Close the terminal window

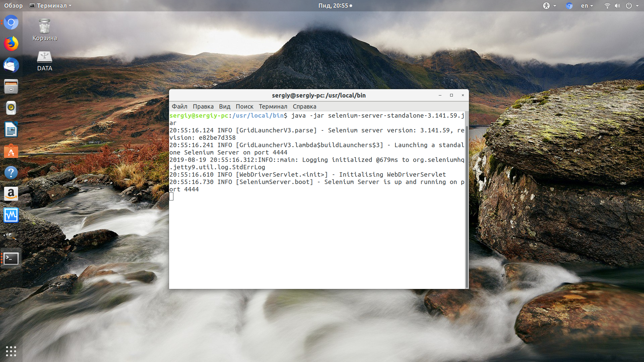point(463,95)
